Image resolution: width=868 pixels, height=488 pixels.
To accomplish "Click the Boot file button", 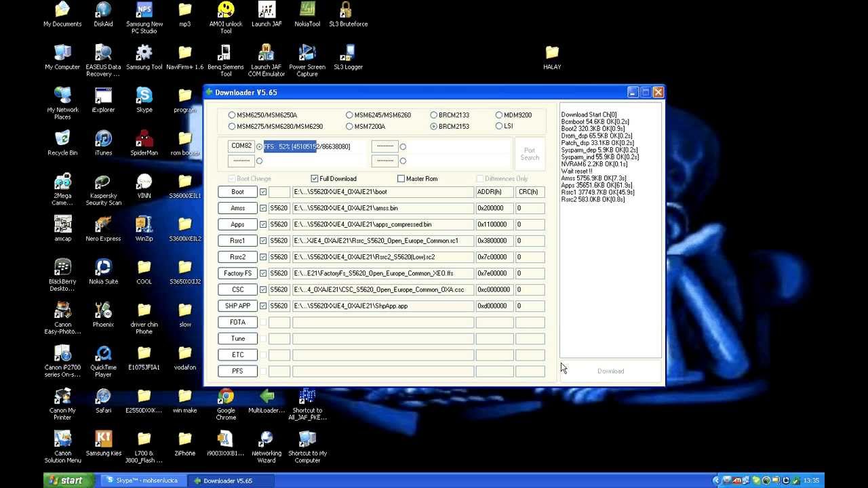I will 237,192.
